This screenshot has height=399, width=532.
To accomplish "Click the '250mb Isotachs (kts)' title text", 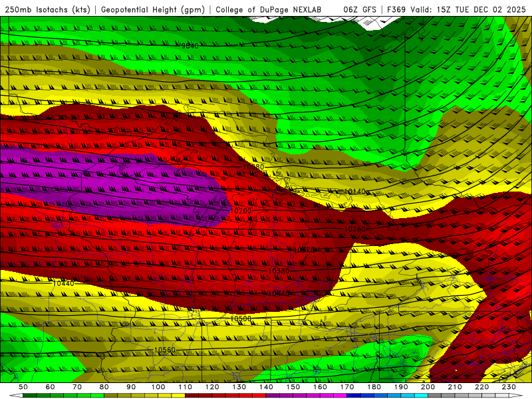I will pyautogui.click(x=48, y=10).
